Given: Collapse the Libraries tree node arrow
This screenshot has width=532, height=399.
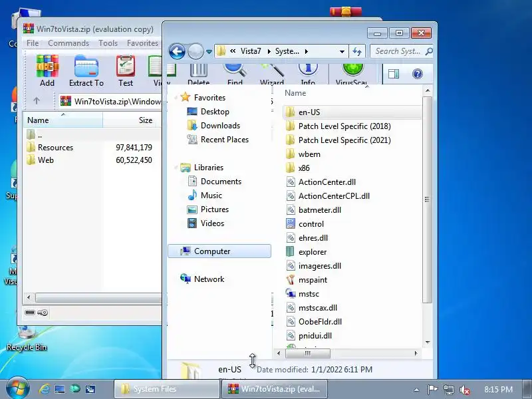Looking at the screenshot, I should click(x=176, y=168).
